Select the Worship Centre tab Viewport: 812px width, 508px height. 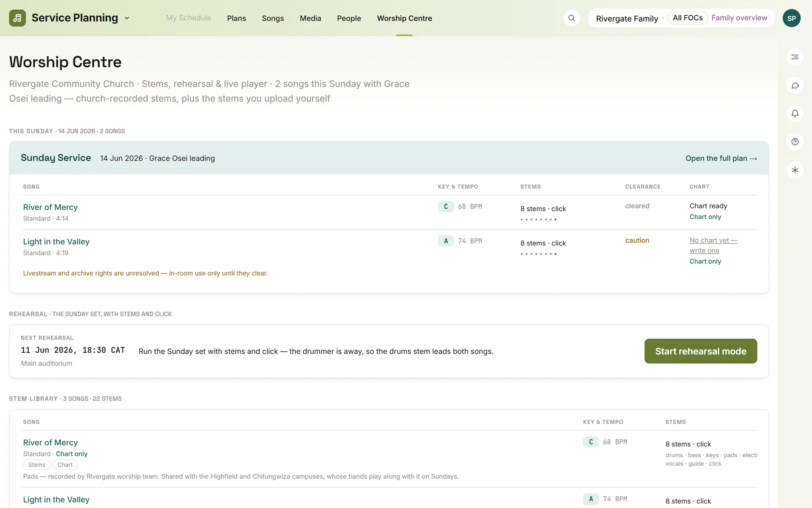(404, 18)
